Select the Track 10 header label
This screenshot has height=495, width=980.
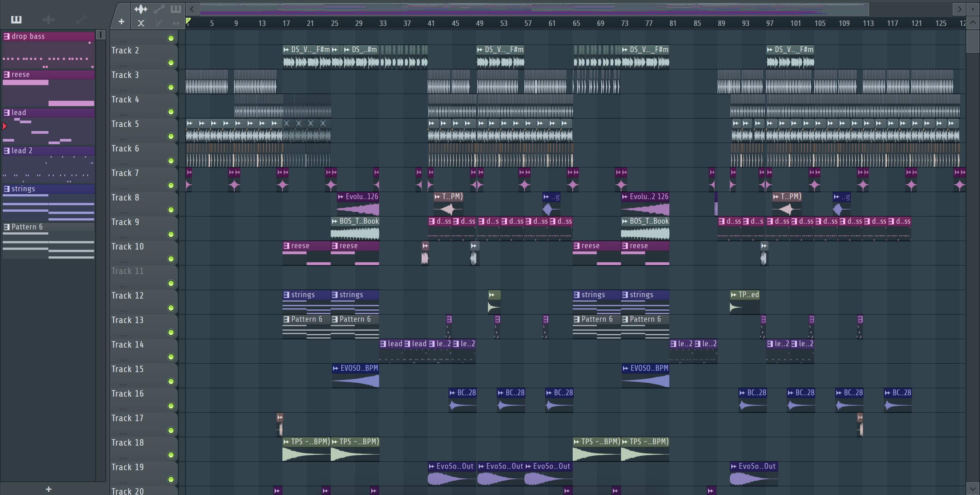coord(128,247)
